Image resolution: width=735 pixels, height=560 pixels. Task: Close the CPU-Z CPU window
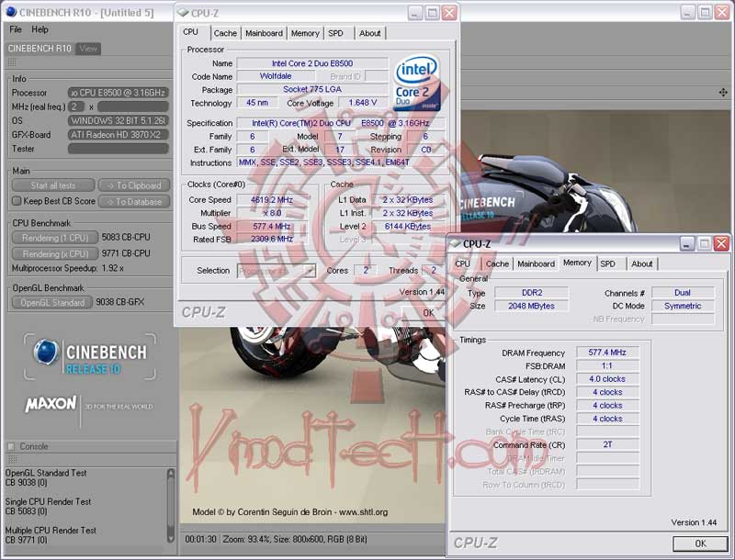point(449,13)
